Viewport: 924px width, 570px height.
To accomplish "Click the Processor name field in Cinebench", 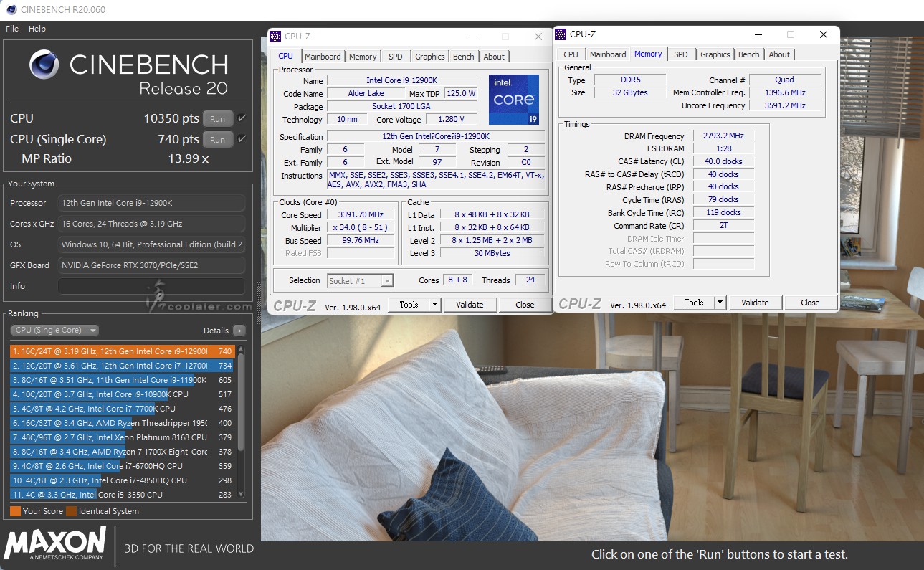I will (x=151, y=203).
